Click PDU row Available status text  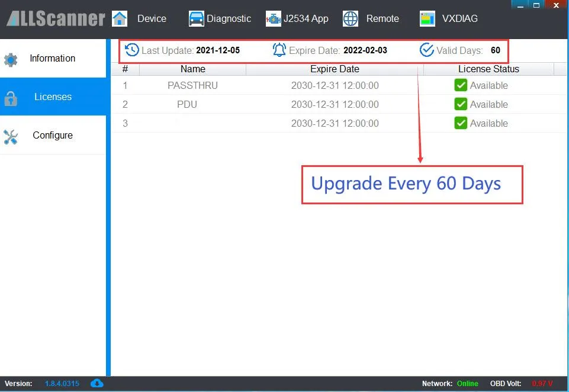489,105
